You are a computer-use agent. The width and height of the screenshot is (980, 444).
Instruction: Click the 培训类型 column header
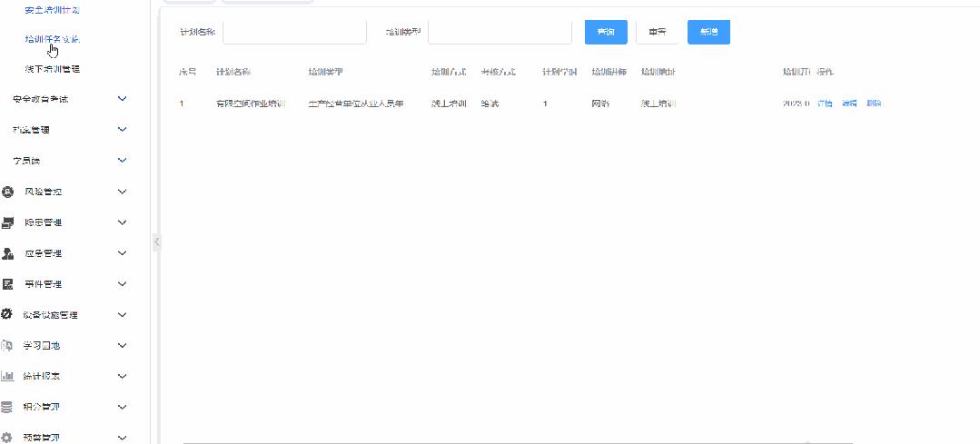(326, 72)
